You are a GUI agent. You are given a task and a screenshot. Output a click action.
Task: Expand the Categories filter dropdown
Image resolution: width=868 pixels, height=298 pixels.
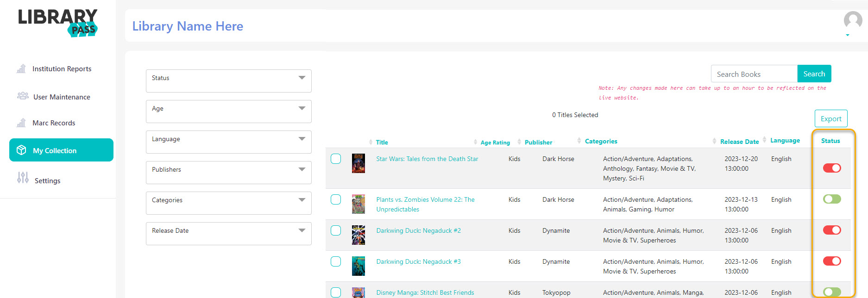point(229,203)
